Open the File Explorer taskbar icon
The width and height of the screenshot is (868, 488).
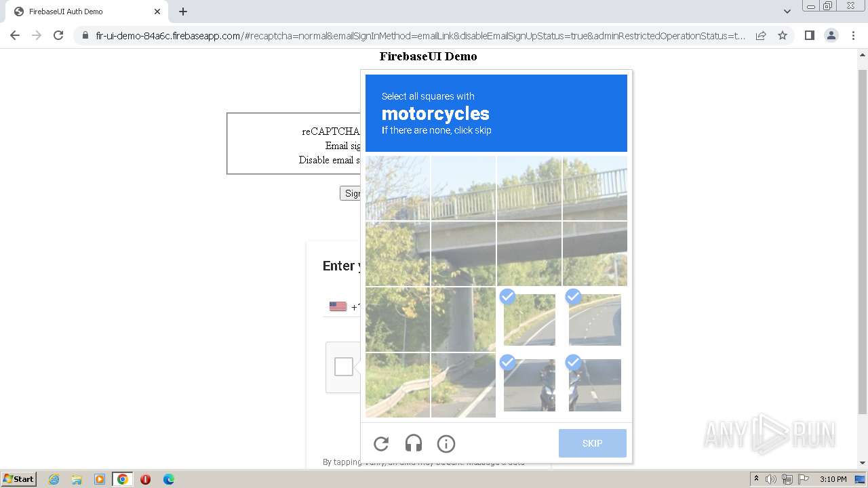tap(77, 479)
